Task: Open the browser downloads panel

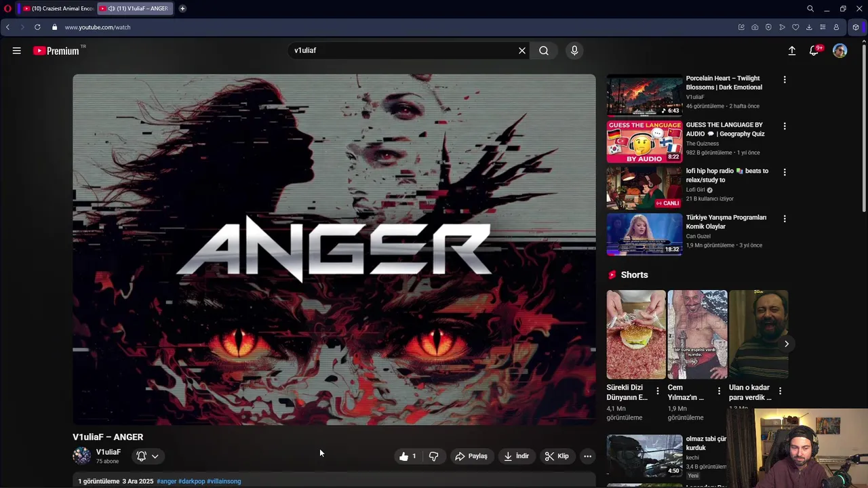Action: (809, 27)
